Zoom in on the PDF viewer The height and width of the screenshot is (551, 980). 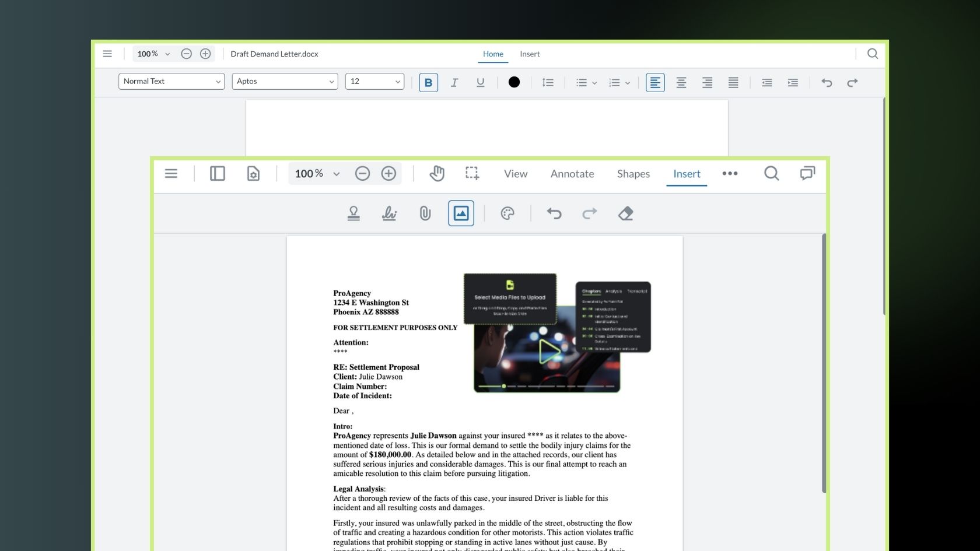[x=388, y=173]
